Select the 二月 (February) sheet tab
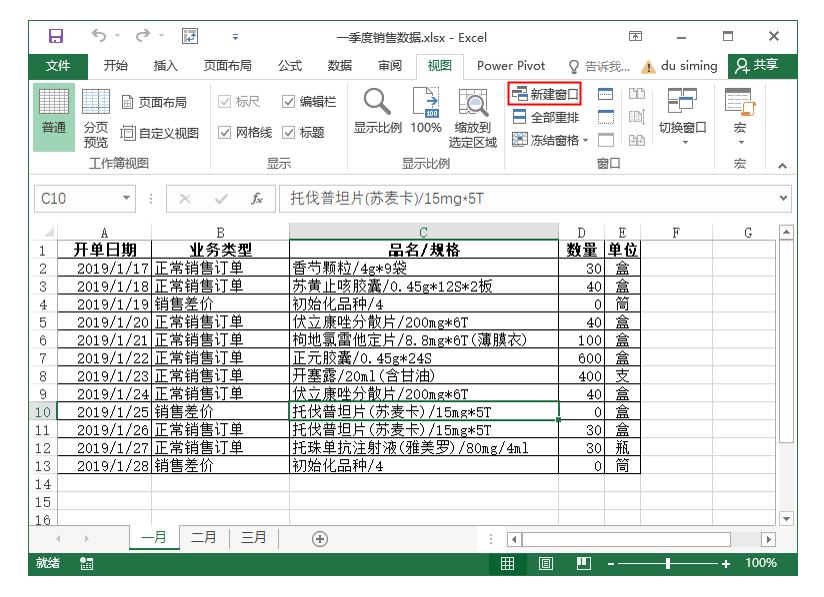 pyautogui.click(x=203, y=537)
